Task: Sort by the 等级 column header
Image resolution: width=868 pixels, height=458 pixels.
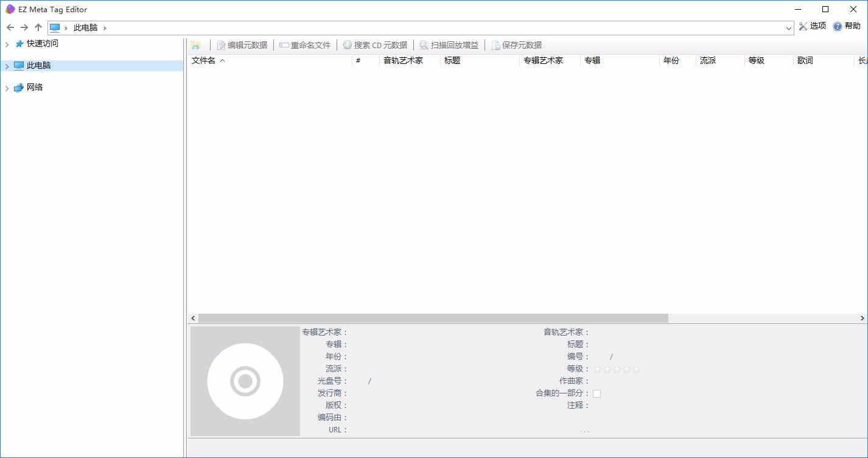Action: (769, 61)
